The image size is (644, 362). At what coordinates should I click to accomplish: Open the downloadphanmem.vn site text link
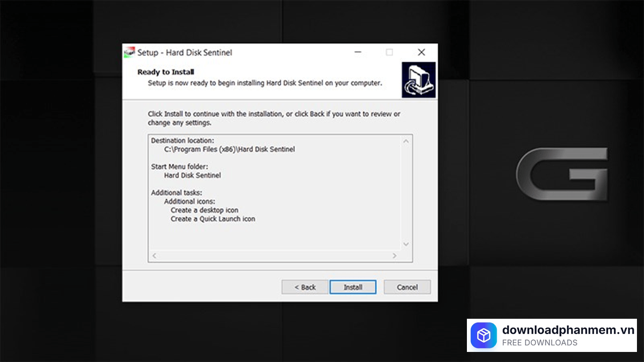pos(568,330)
